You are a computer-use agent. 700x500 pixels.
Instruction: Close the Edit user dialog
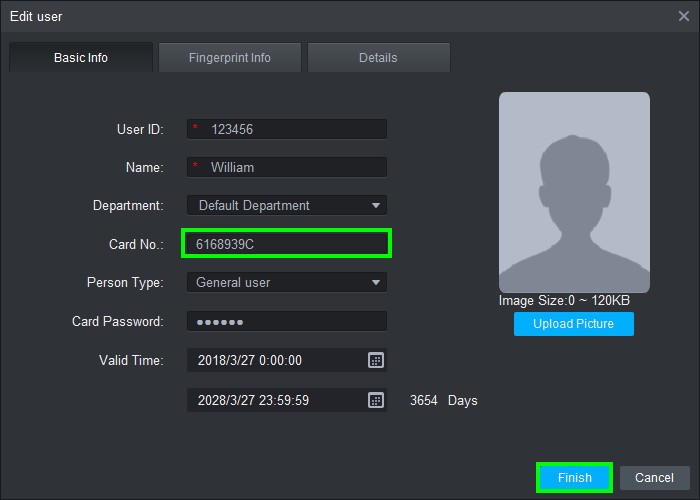coord(683,16)
